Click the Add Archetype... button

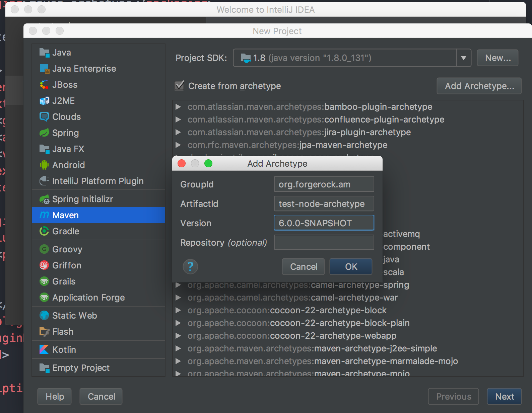click(479, 86)
